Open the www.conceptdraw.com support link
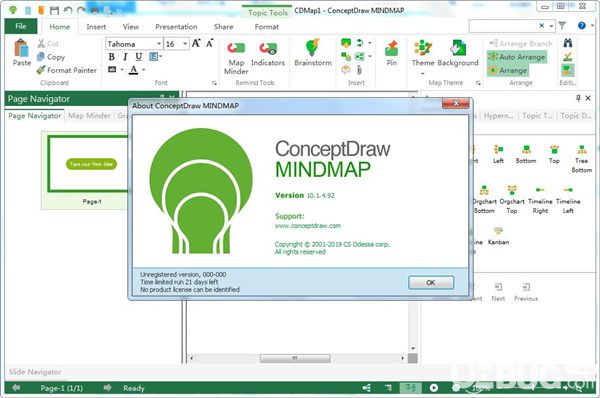The height and width of the screenshot is (398, 600). (x=308, y=226)
